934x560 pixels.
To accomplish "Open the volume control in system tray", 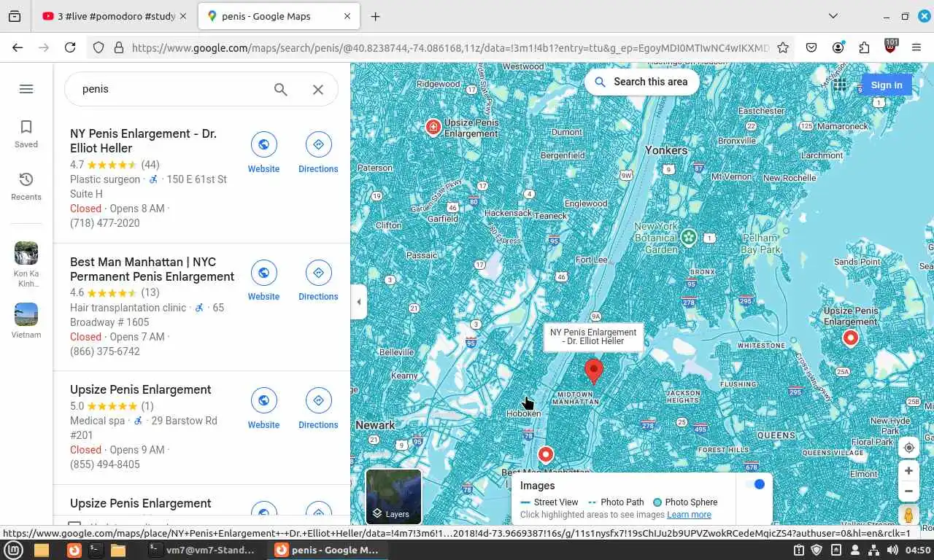I will coord(892,550).
